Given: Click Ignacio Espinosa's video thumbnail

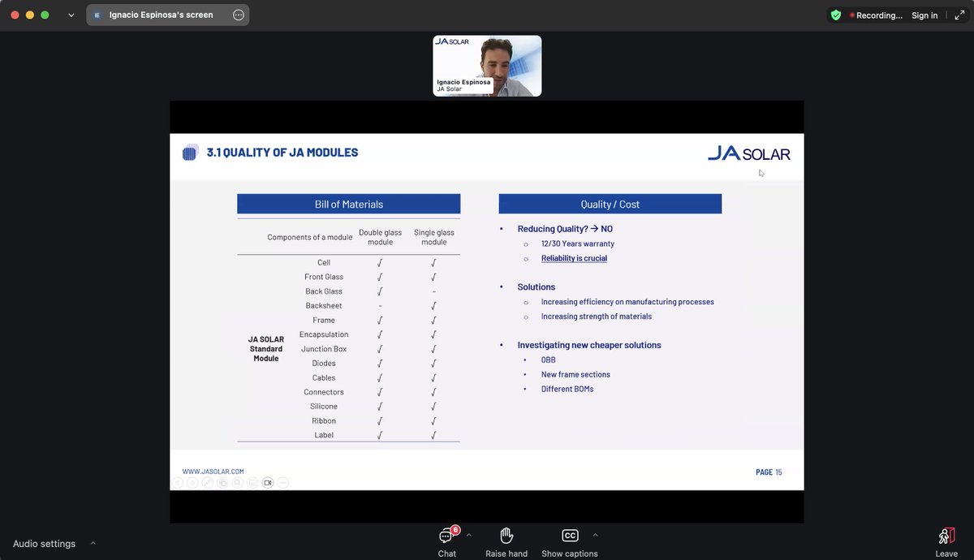Looking at the screenshot, I should coord(487,66).
